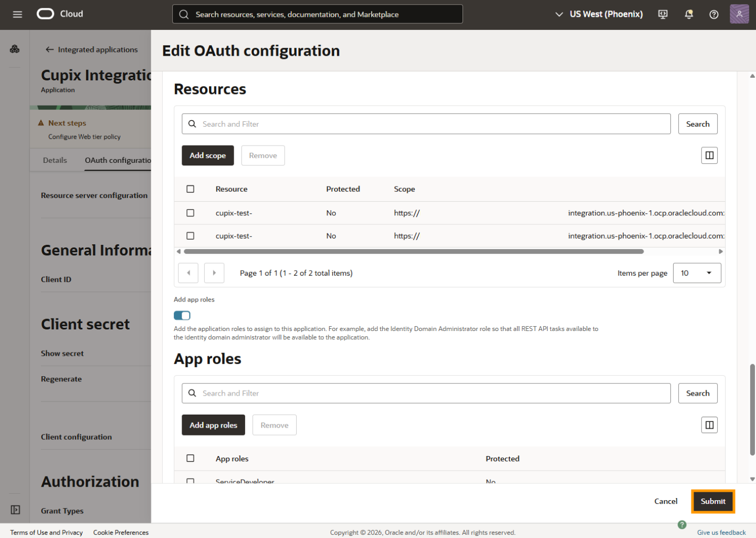Click the Client configuration label
This screenshot has height=538, width=756.
point(77,437)
